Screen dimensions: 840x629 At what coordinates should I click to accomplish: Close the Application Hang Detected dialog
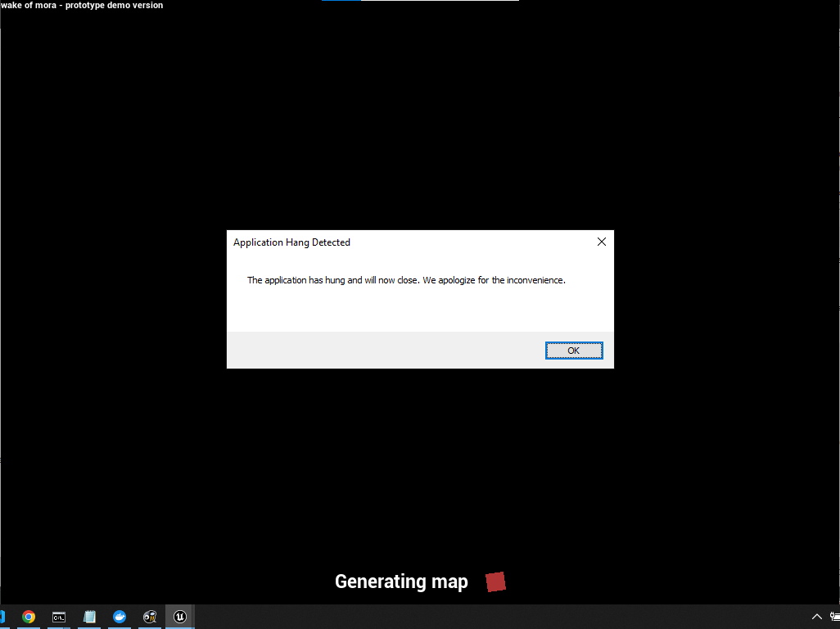pos(602,242)
